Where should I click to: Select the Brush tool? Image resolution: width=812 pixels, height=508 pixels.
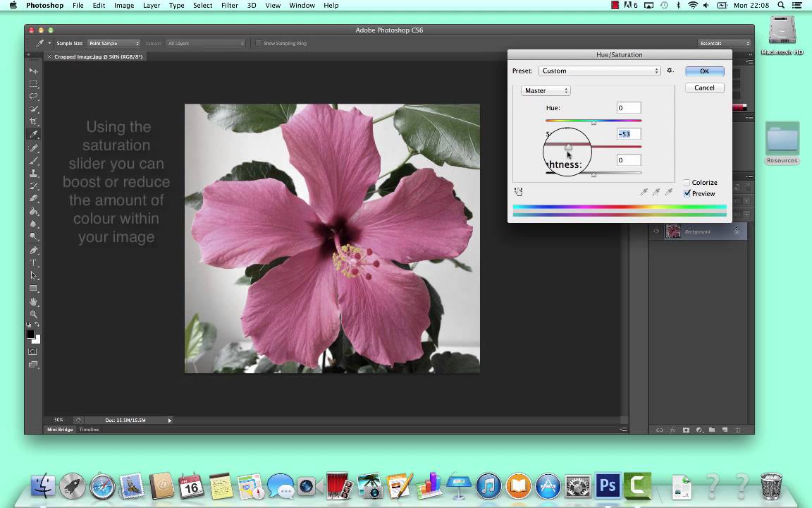click(34, 161)
